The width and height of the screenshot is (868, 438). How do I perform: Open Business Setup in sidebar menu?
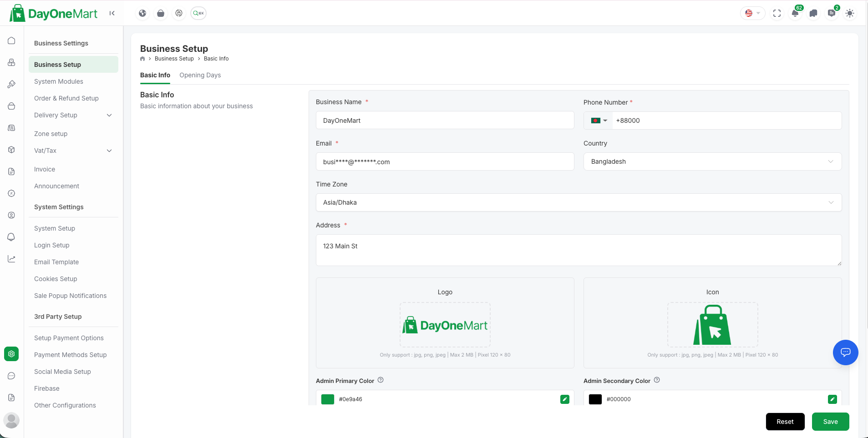(73, 65)
